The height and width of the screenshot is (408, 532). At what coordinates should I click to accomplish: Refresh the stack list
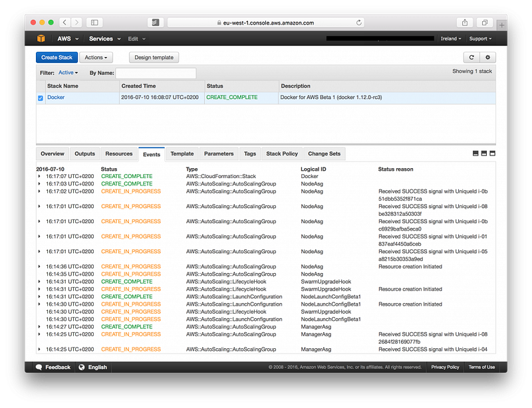click(x=471, y=57)
